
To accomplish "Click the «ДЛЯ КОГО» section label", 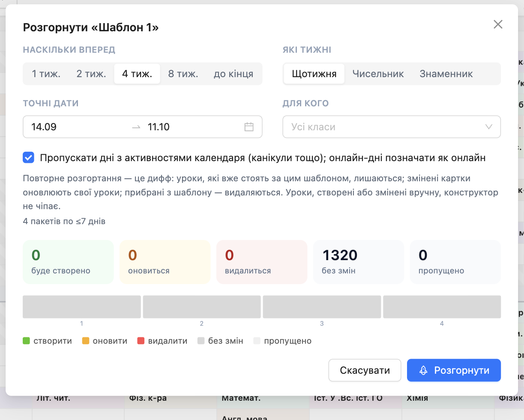I will [x=305, y=103].
